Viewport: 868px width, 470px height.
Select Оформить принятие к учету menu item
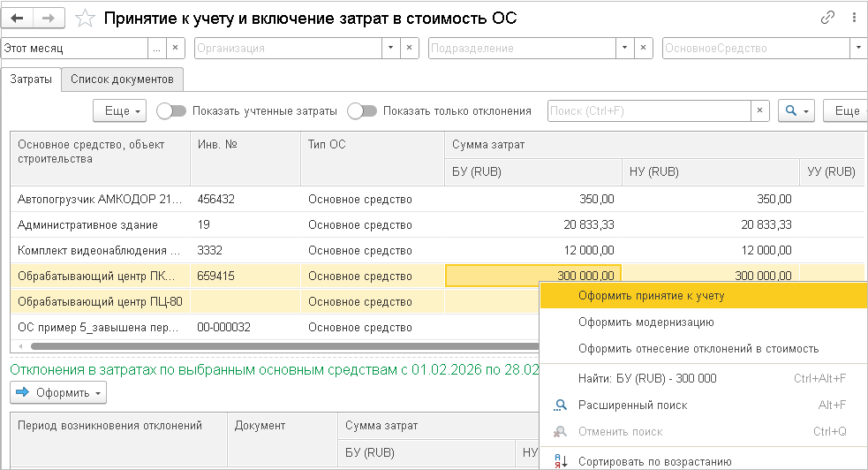point(652,296)
